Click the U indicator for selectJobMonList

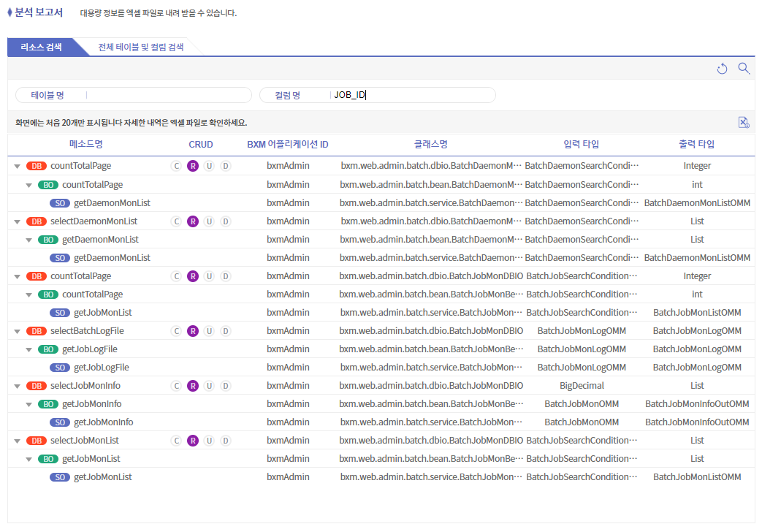[209, 441]
